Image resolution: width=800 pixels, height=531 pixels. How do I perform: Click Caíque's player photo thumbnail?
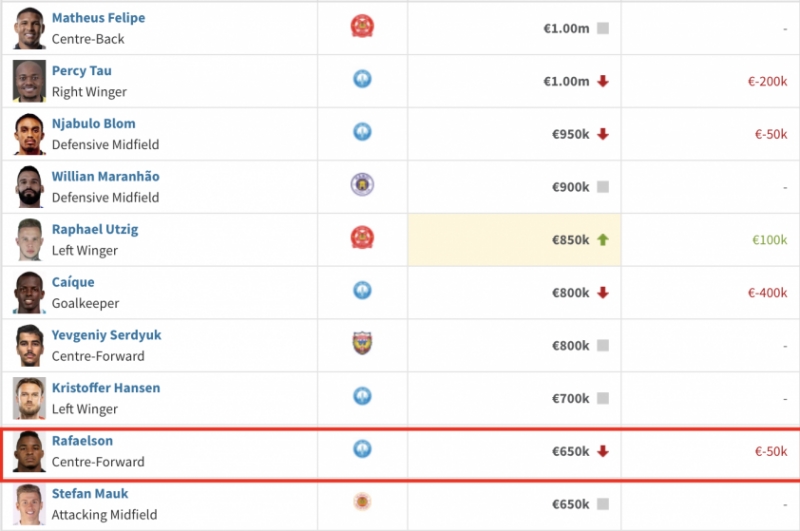point(29,292)
